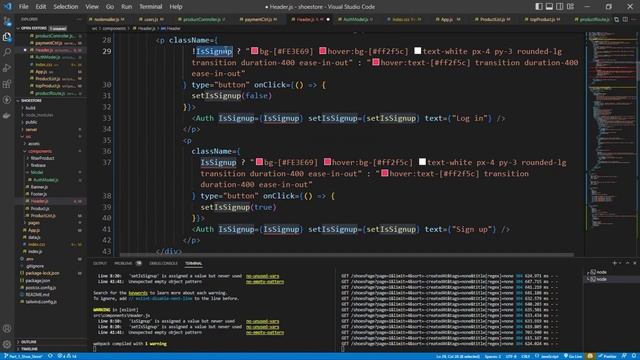Open Explorer views and more actions ellipsis

click(x=79, y=19)
